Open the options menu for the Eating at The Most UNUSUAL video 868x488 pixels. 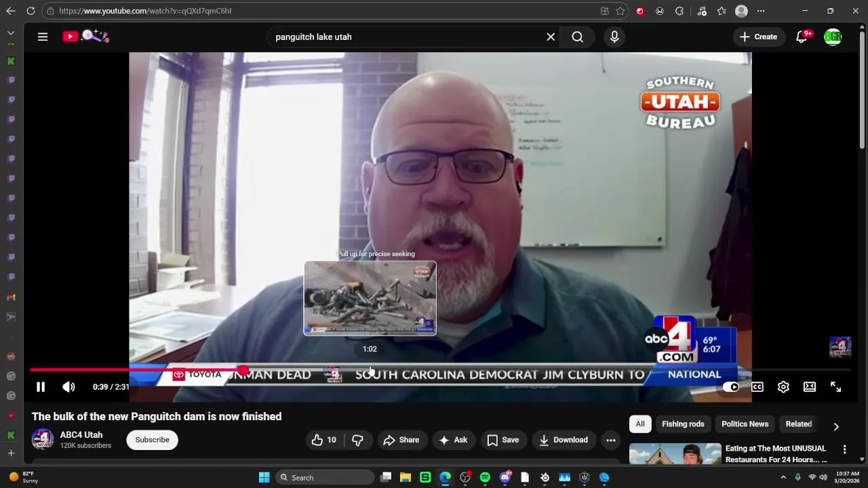[844, 449]
